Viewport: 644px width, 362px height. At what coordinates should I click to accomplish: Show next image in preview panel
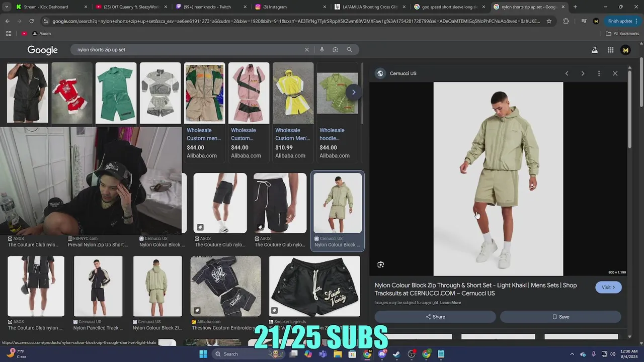point(583,73)
